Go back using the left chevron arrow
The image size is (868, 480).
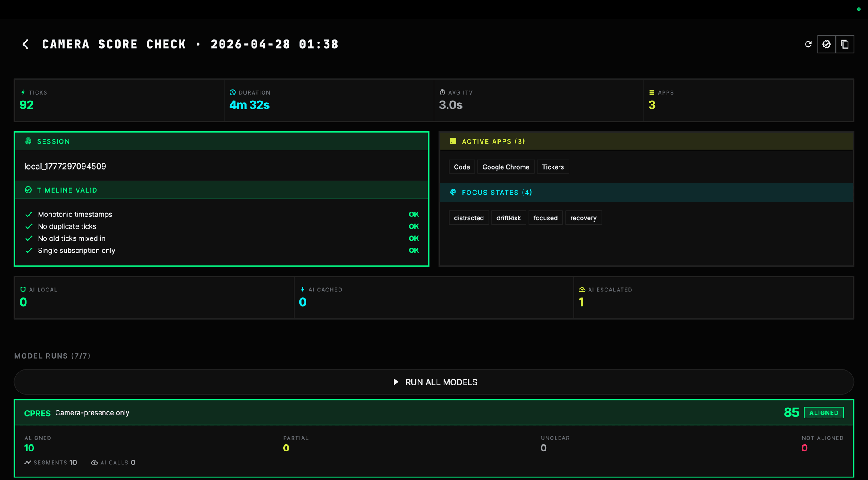(26, 44)
